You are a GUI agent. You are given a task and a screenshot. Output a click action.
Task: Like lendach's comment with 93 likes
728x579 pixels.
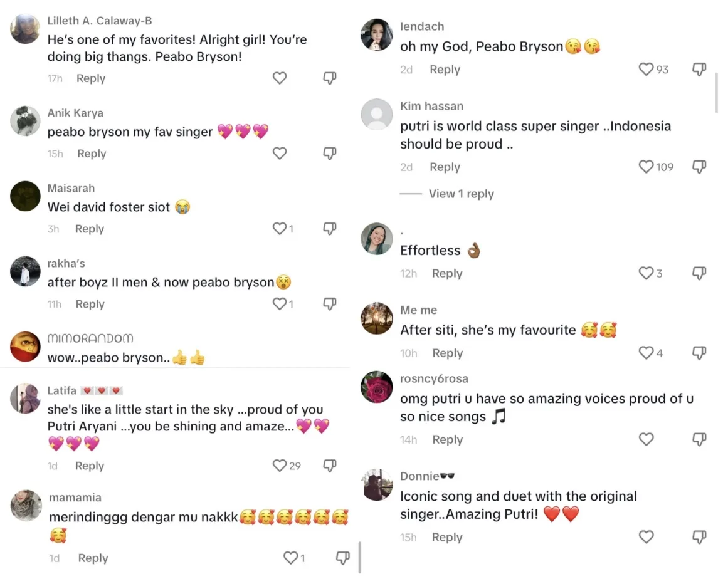click(x=646, y=70)
